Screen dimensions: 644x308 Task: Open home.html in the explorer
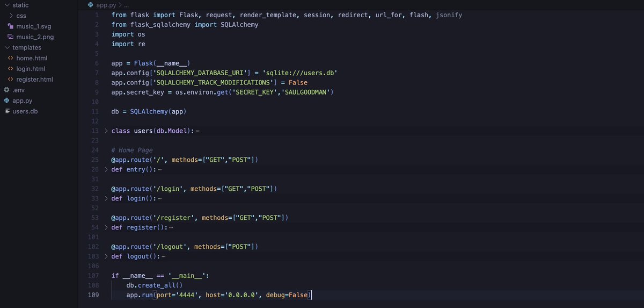[32, 58]
